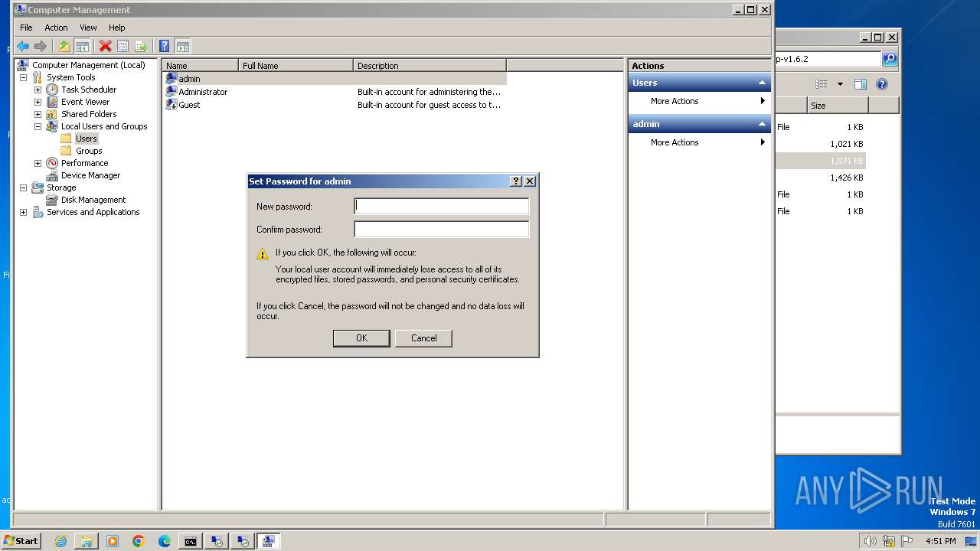Open the Action menu
The width and height of the screenshot is (980, 551).
click(x=56, y=28)
